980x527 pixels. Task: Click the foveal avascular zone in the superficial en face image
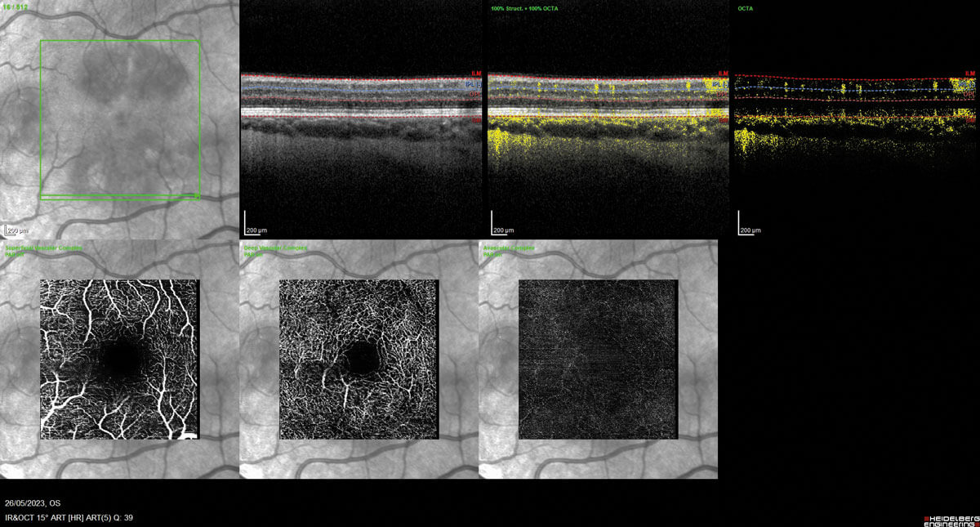(121, 355)
